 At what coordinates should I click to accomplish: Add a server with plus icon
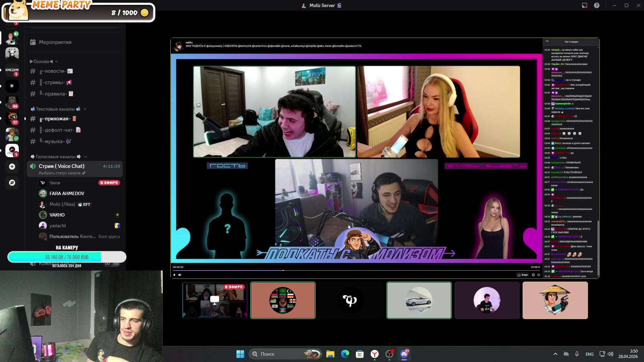click(12, 167)
